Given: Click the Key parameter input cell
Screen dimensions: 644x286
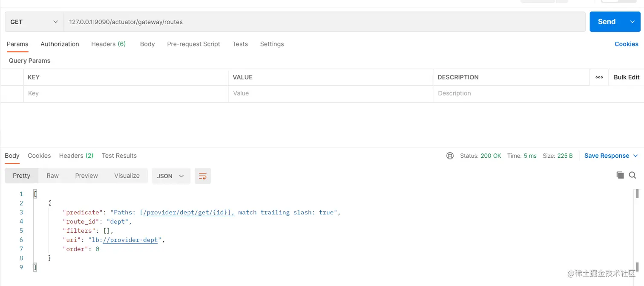Looking at the screenshot, I should click(126, 93).
